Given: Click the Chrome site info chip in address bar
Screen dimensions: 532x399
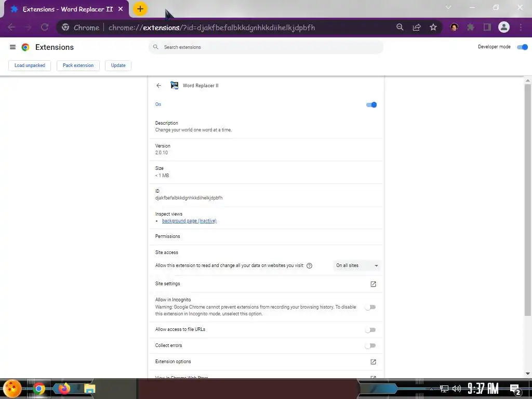Looking at the screenshot, I should [x=81, y=28].
